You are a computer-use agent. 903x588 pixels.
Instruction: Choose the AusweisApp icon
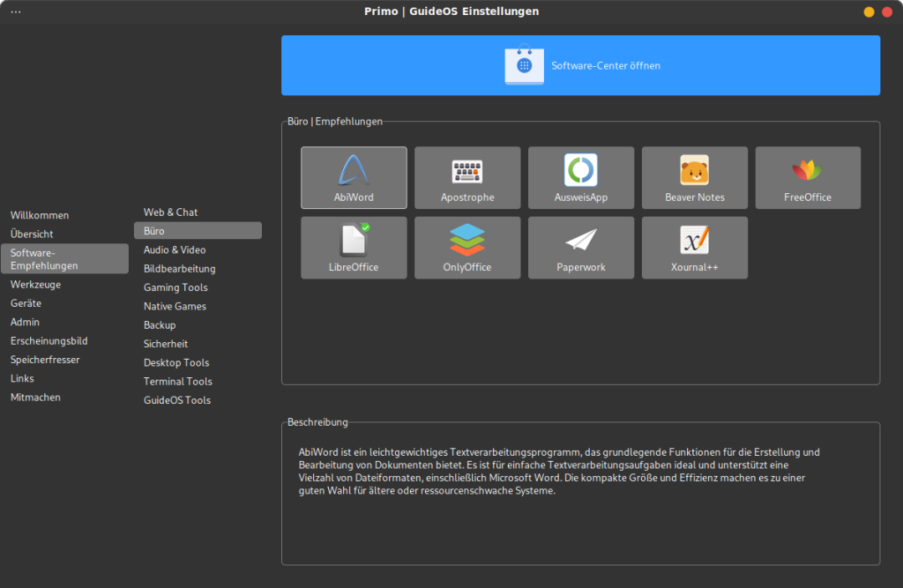click(x=581, y=169)
